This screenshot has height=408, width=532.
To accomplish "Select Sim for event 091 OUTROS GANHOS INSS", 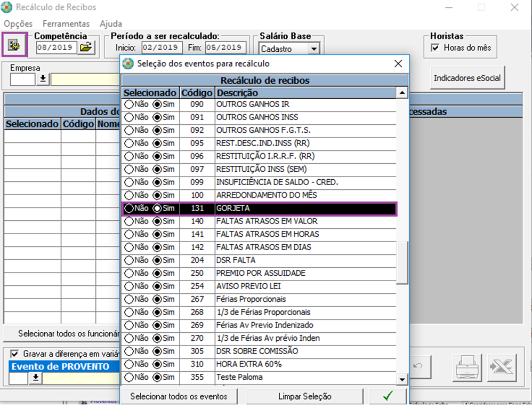I will (x=157, y=117).
